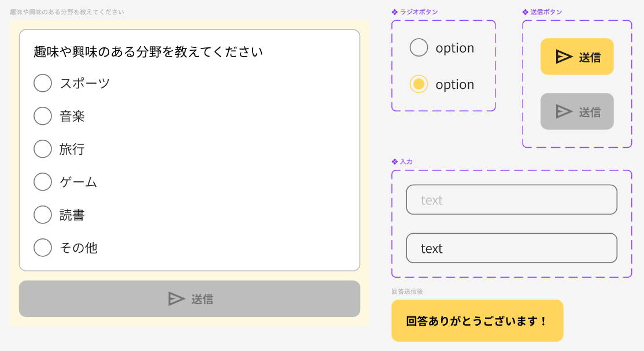Click the diamond marker beside 入力 label

(x=395, y=162)
